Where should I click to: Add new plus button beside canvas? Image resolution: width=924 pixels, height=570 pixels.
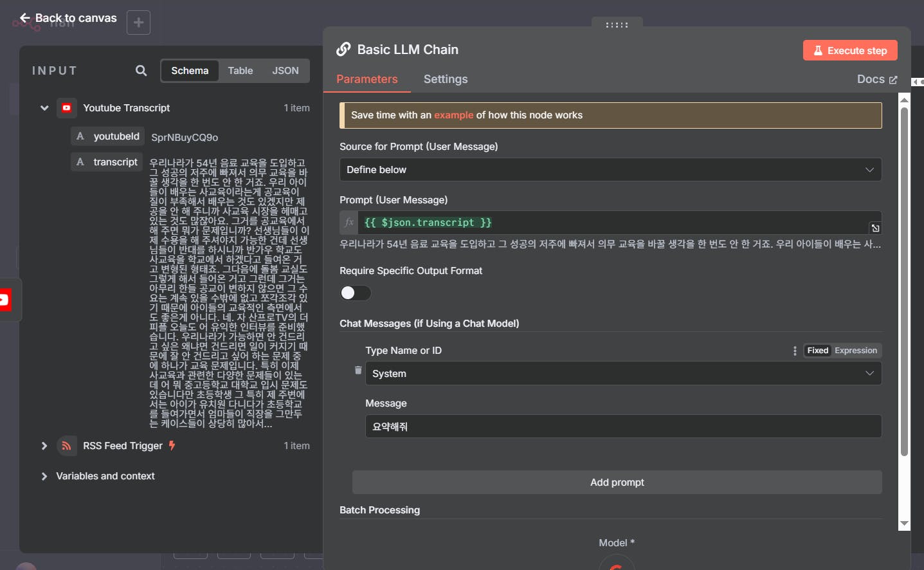click(x=138, y=23)
